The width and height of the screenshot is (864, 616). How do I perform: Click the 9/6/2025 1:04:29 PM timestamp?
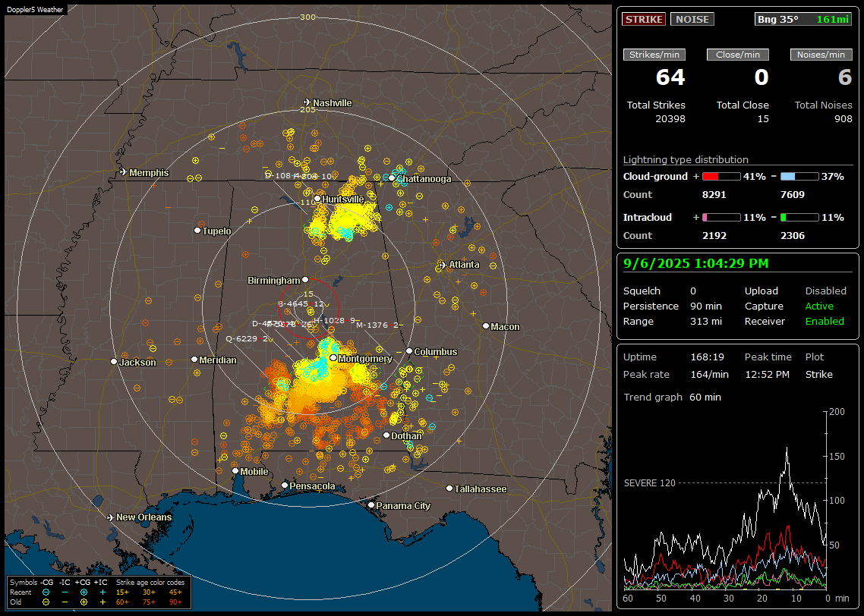pyautogui.click(x=695, y=263)
